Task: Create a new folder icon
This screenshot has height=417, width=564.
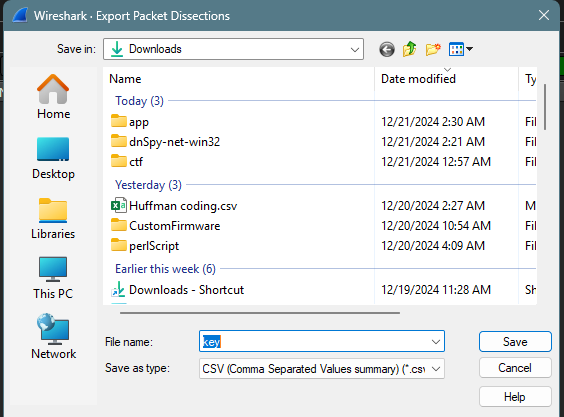Action: (x=433, y=49)
